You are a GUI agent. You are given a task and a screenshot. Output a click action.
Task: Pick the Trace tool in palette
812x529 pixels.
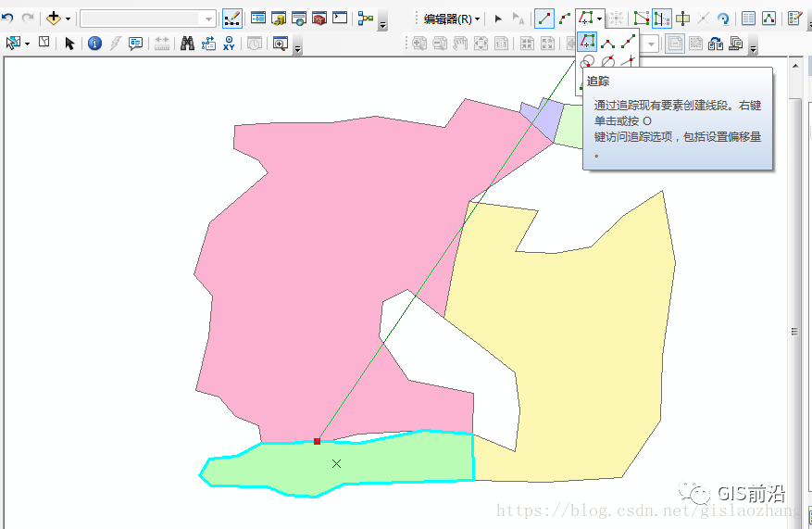click(587, 42)
